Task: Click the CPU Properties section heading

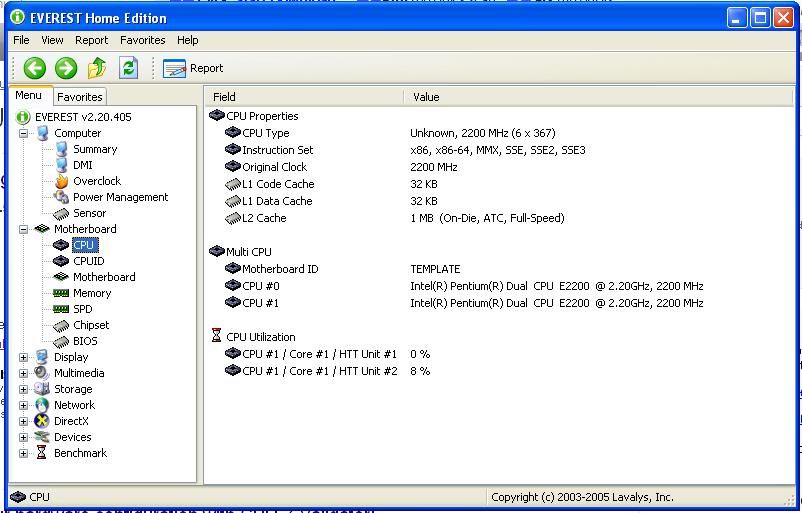Action: (x=254, y=116)
